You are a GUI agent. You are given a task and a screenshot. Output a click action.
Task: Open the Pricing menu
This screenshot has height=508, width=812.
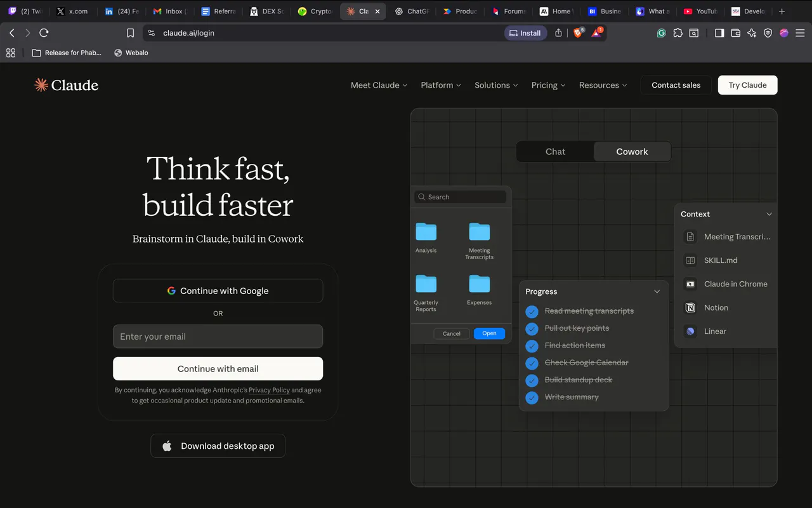click(549, 85)
